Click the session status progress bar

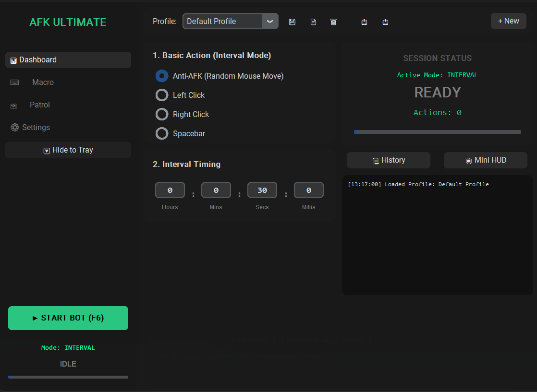[437, 132]
